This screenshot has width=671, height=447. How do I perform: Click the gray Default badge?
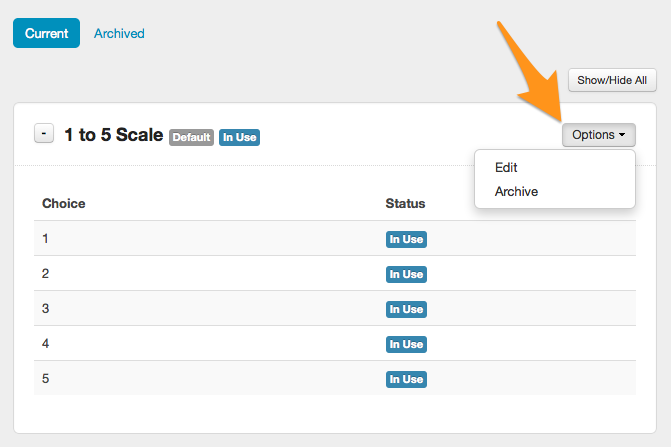(191, 137)
